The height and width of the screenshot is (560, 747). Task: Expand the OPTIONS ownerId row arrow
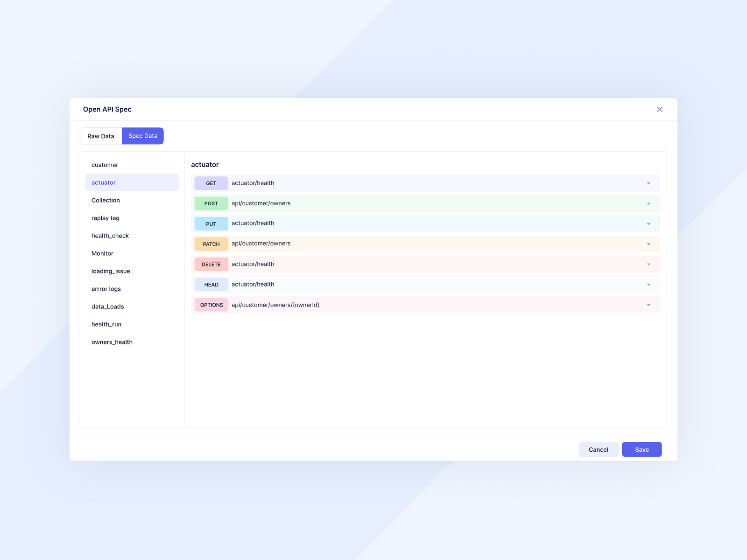tap(648, 305)
